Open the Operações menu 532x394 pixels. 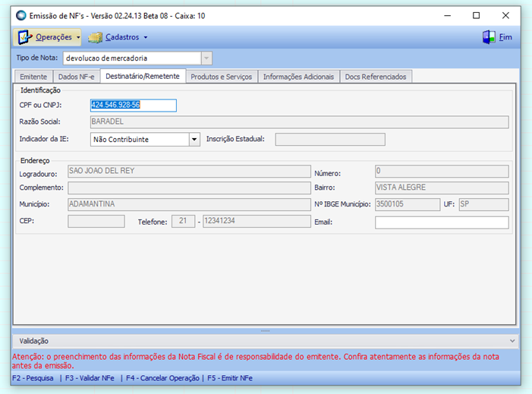pos(47,37)
